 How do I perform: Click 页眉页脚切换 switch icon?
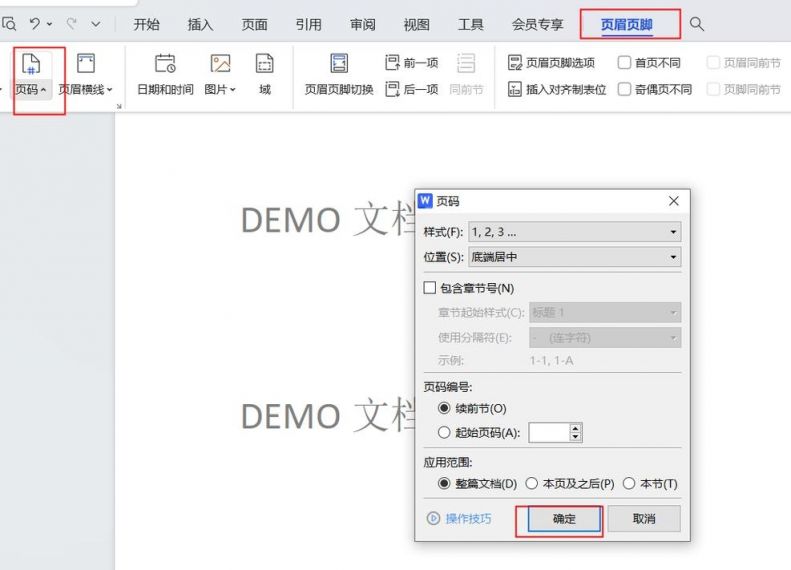(339, 64)
